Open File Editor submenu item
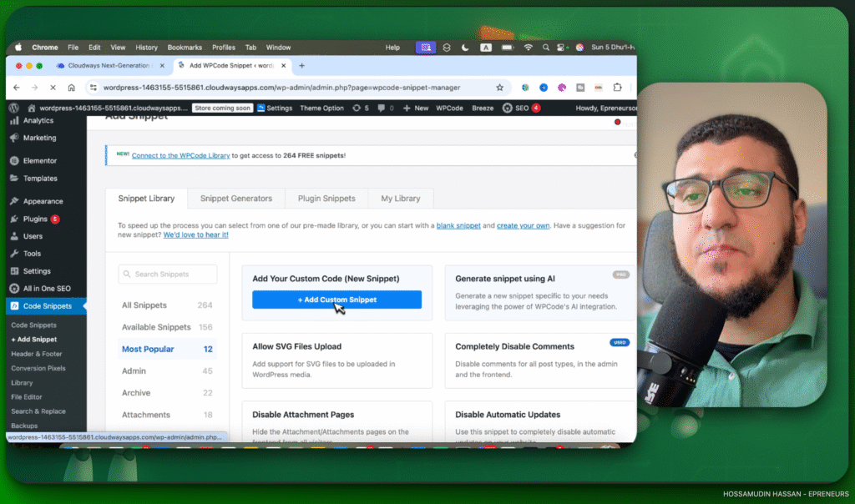Viewport: 855px width, 504px height. coord(27,397)
